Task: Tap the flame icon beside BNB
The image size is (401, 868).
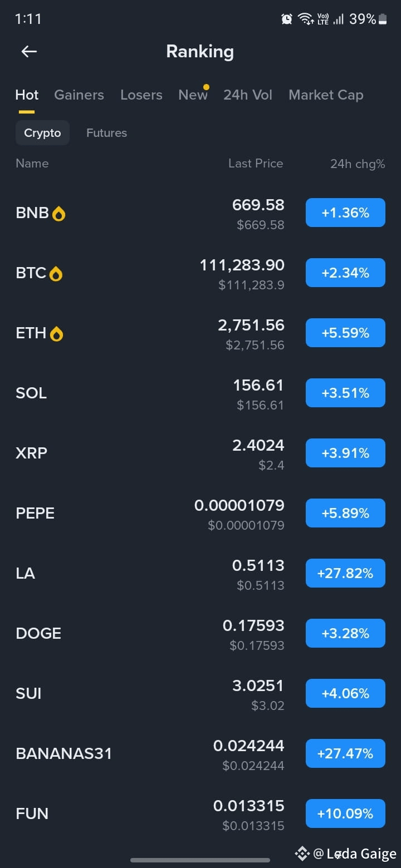Action: (x=58, y=214)
